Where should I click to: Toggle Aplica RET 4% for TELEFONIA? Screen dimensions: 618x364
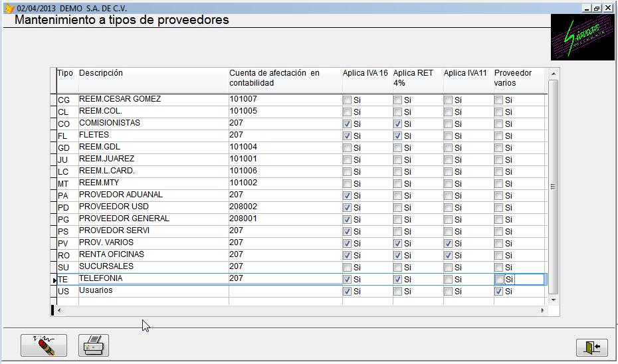pos(397,279)
